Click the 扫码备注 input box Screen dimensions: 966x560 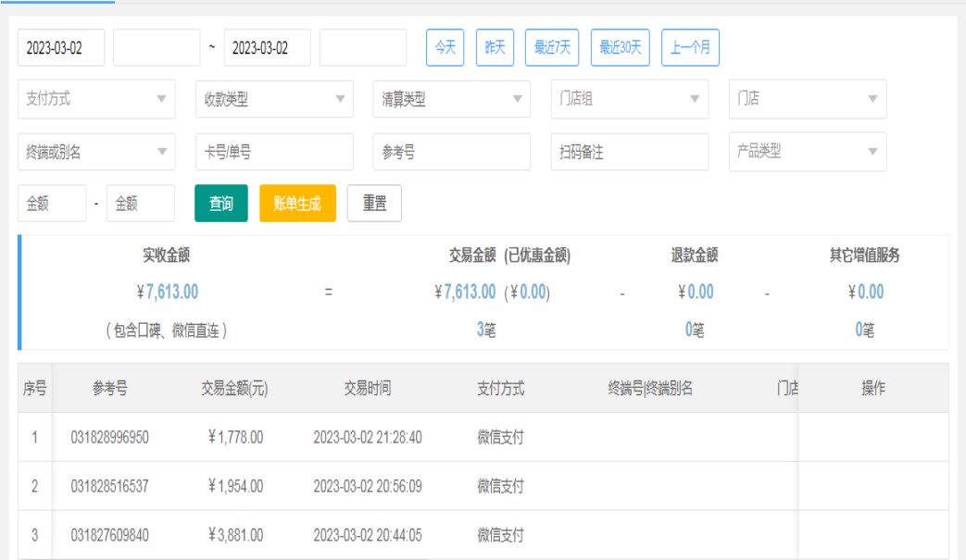[630, 153]
